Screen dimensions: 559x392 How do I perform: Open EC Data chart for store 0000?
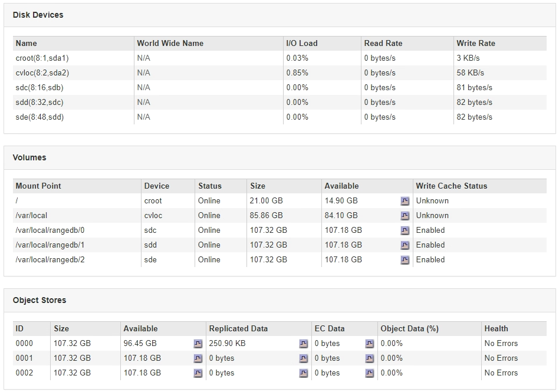pos(370,344)
